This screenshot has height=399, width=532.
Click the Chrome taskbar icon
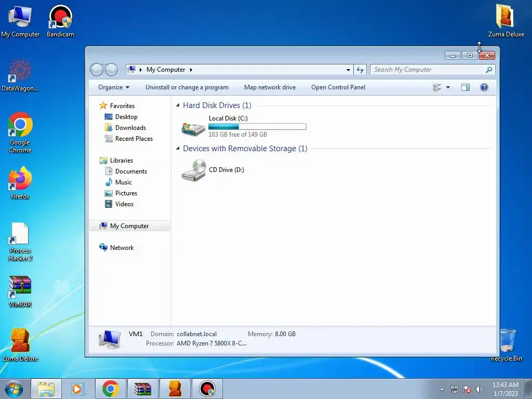pyautogui.click(x=110, y=389)
